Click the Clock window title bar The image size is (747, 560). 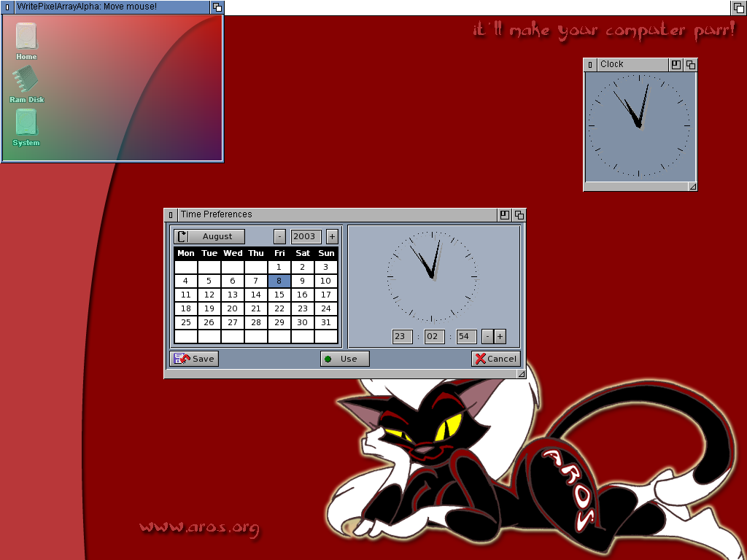[632, 64]
